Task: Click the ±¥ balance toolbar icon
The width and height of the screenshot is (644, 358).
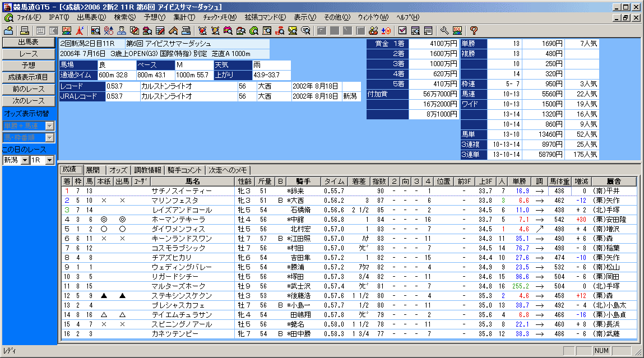Action: click(387, 30)
